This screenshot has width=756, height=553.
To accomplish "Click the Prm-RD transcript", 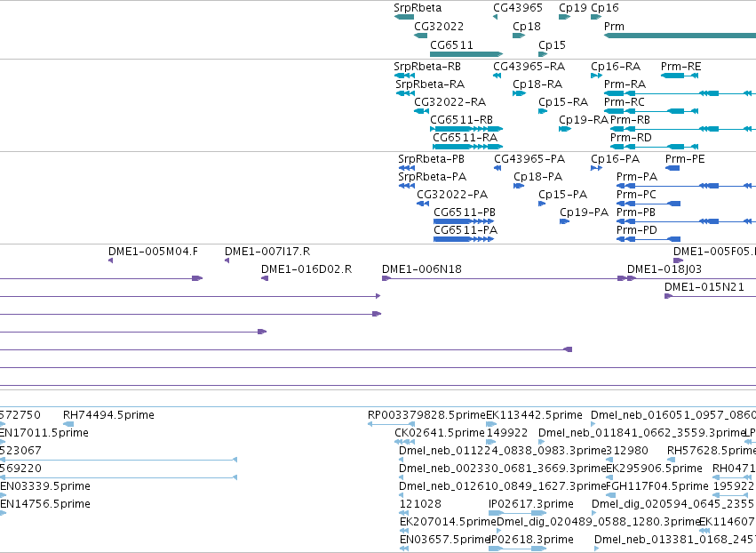I will tap(654, 147).
